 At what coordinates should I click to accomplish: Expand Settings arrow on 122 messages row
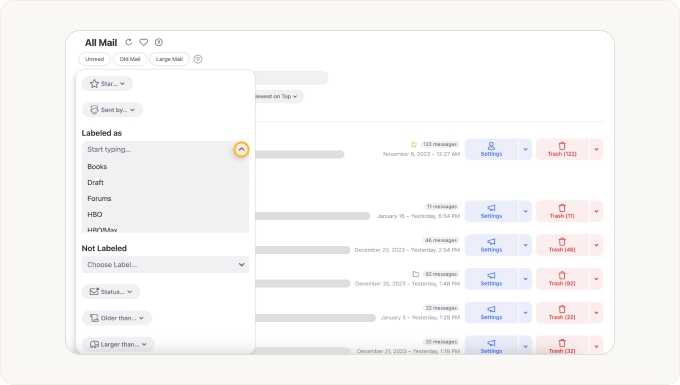tap(525, 149)
